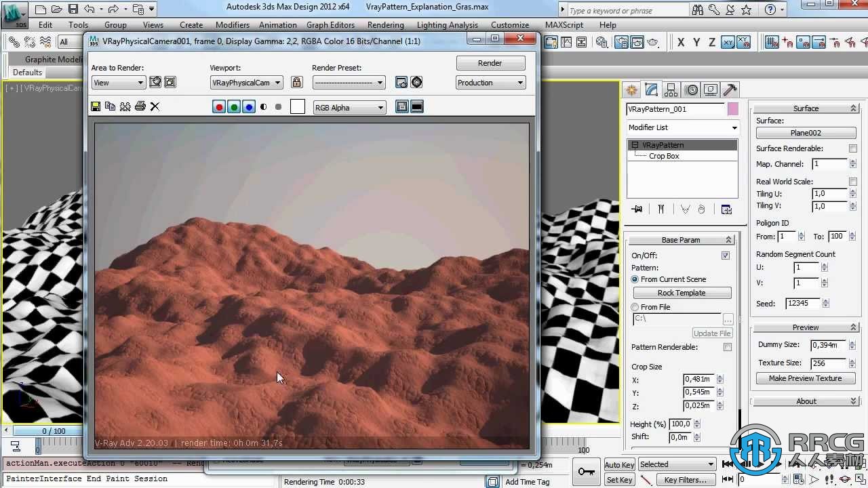Click the keyword search field in the title bar
This screenshot has height=488, width=868.
click(x=629, y=10)
